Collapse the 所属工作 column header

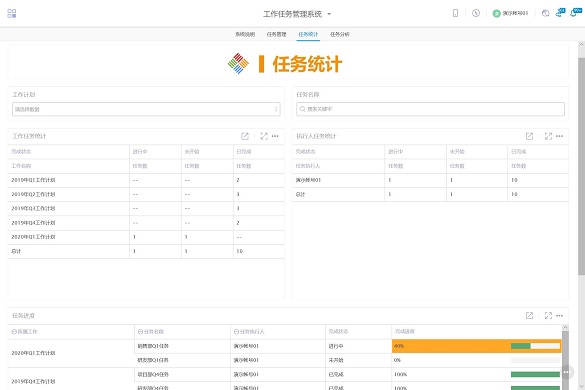14,331
